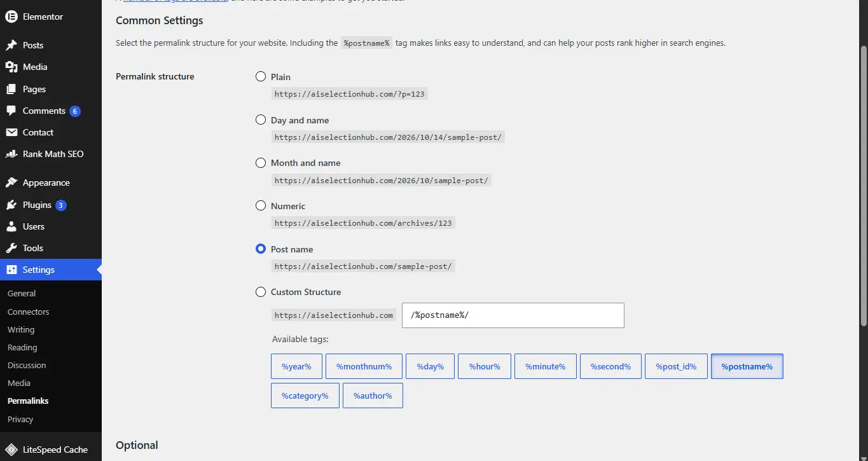Viewport: 868px width, 461px height.
Task: Insert the %post_id% tag button
Action: pos(676,366)
